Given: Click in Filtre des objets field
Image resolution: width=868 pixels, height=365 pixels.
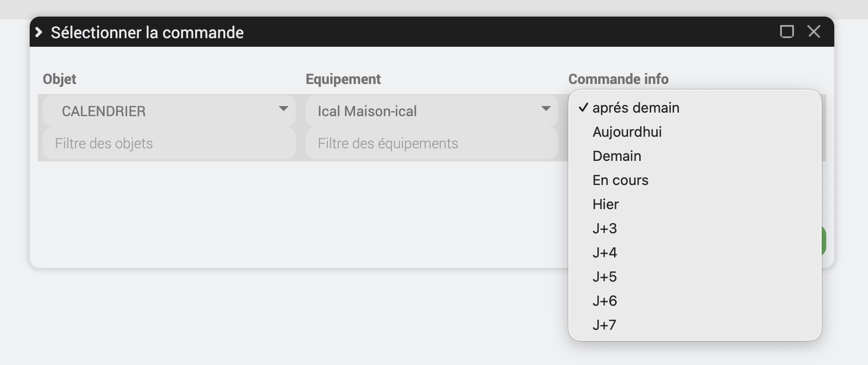Looking at the screenshot, I should 168,143.
